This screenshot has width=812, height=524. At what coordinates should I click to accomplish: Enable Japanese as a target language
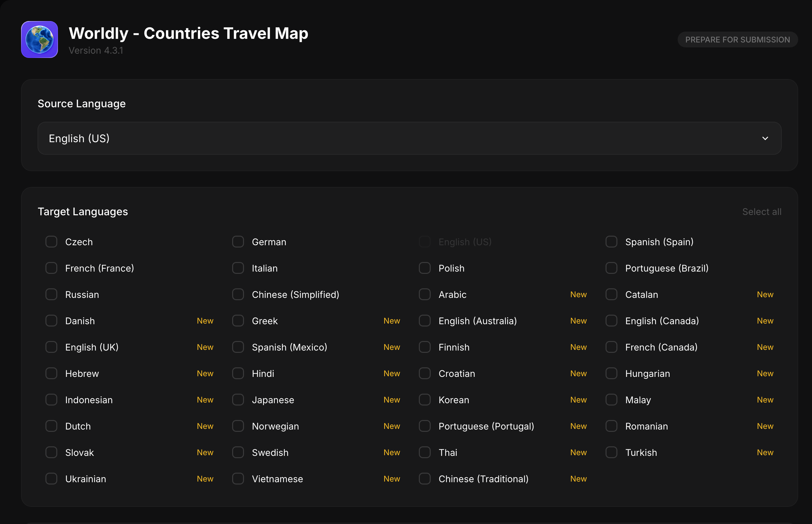point(238,400)
